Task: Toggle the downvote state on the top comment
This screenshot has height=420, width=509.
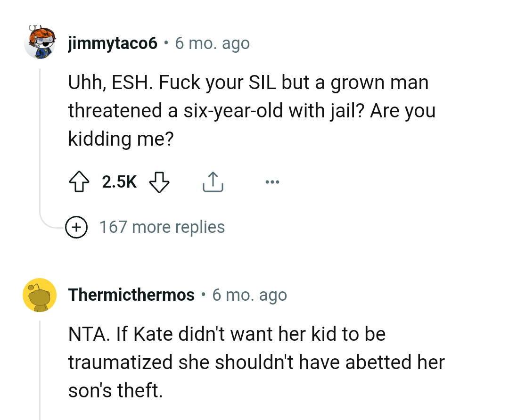Action: tap(159, 183)
